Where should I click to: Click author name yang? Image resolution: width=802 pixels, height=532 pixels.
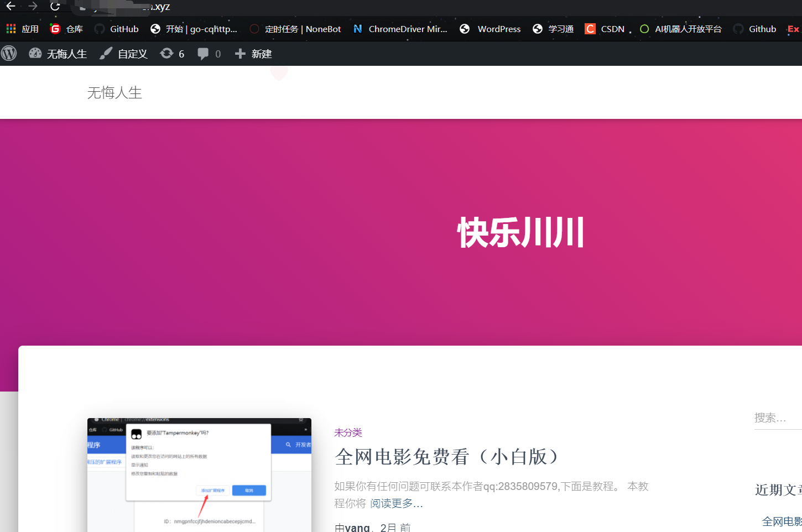pos(357,528)
